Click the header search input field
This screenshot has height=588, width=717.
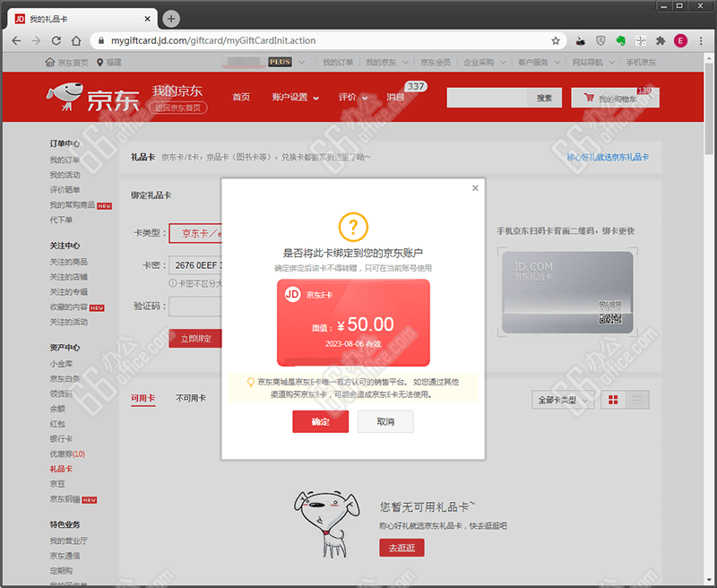coord(487,98)
